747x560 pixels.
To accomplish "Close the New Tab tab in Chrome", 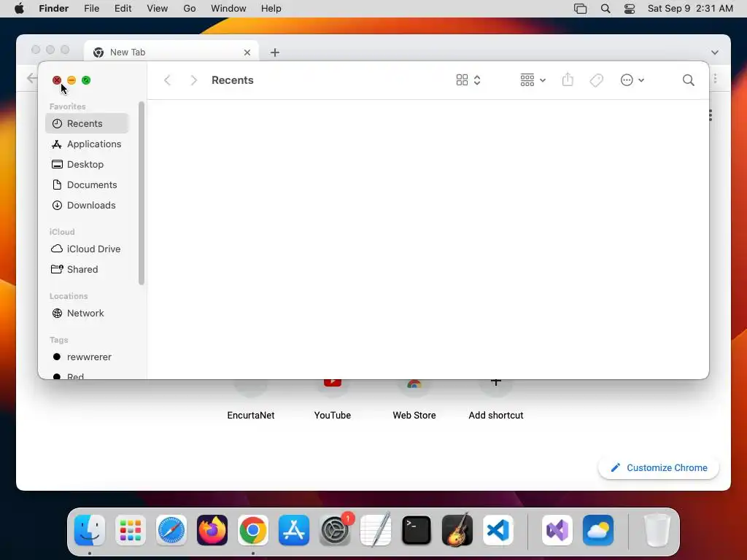I will coord(247,52).
